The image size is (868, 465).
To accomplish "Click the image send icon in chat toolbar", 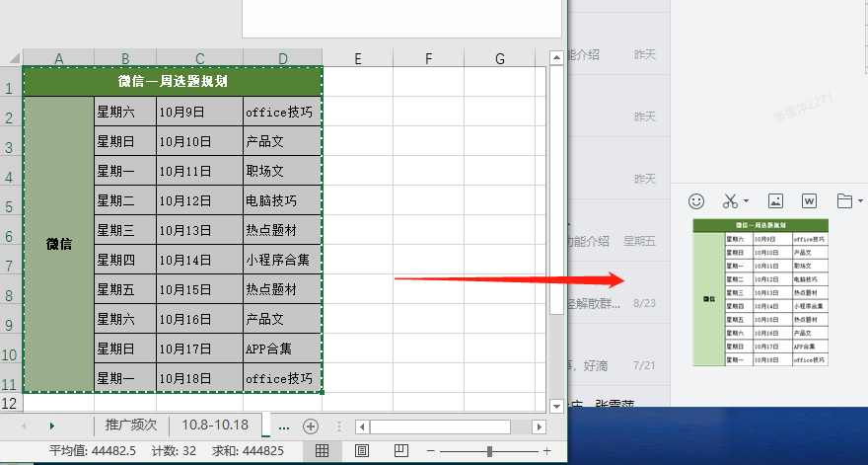I will 775,200.
